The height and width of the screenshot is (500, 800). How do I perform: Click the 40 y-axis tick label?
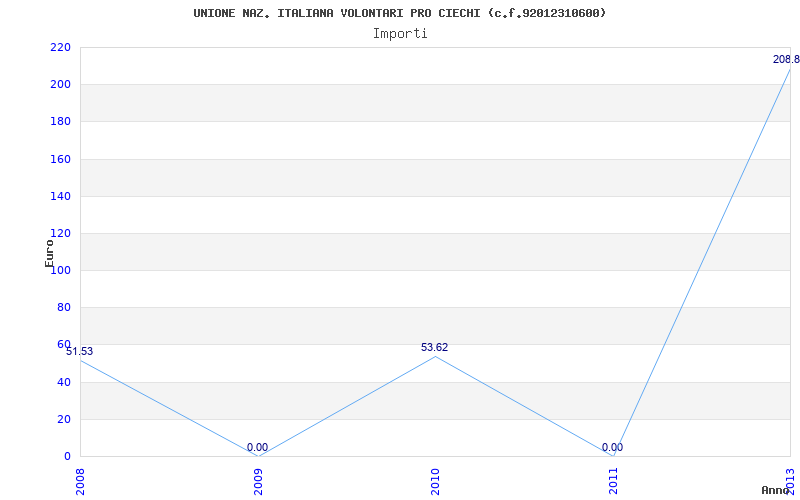coord(64,382)
